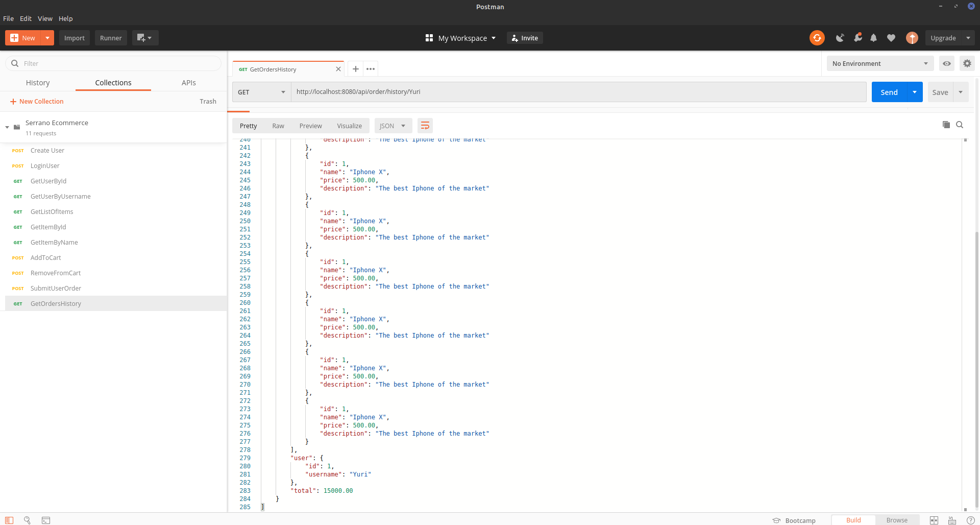Viewport: 980px width, 525px height.
Task: Click the Import button
Action: tap(75, 38)
